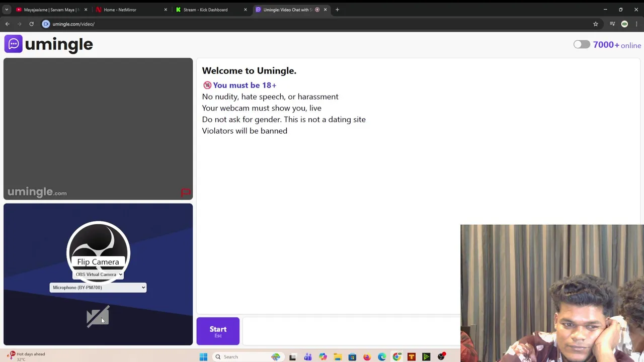Image resolution: width=644 pixels, height=362 pixels.
Task: Click 'No nudity, hate speech, or harassment' rule
Action: click(x=270, y=97)
